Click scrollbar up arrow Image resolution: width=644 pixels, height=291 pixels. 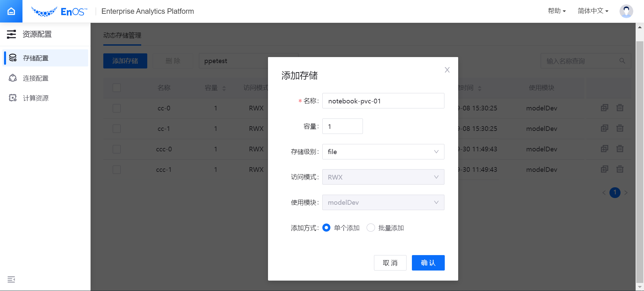[640, 27]
